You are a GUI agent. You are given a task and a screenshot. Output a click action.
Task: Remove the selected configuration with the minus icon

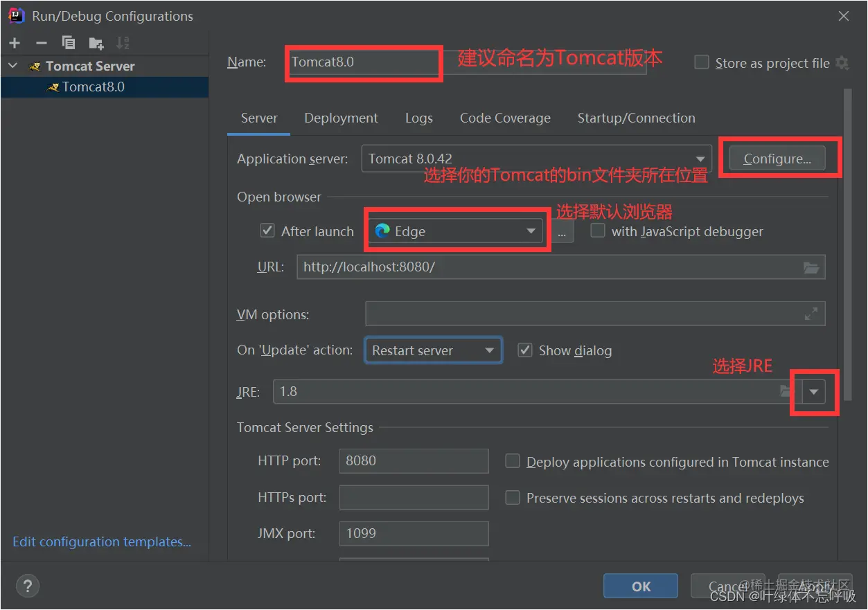[x=41, y=43]
